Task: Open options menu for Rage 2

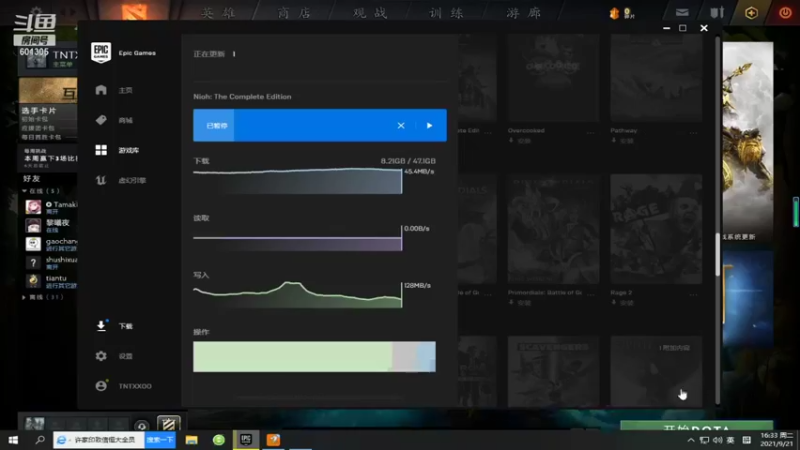Action: click(x=693, y=293)
